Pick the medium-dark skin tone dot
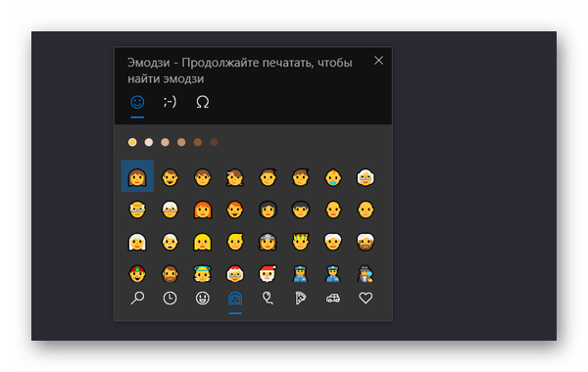Viewport: 588px width, 372px height. 198,142
